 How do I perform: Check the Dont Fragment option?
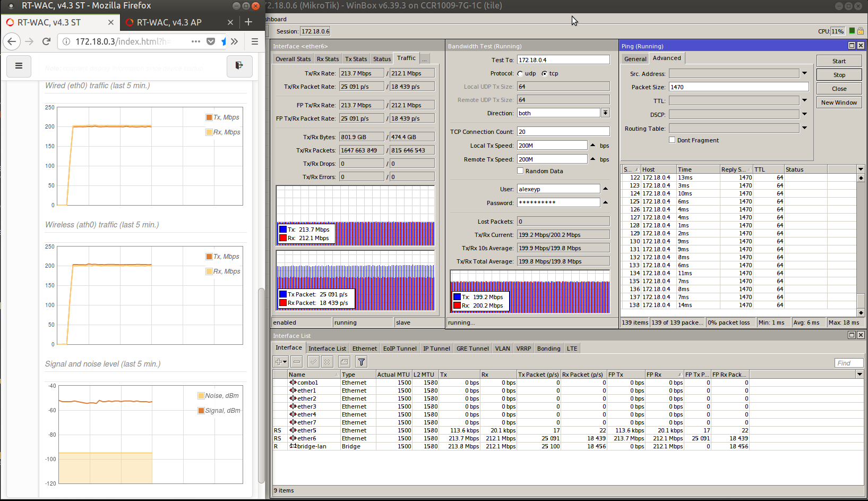(x=672, y=140)
